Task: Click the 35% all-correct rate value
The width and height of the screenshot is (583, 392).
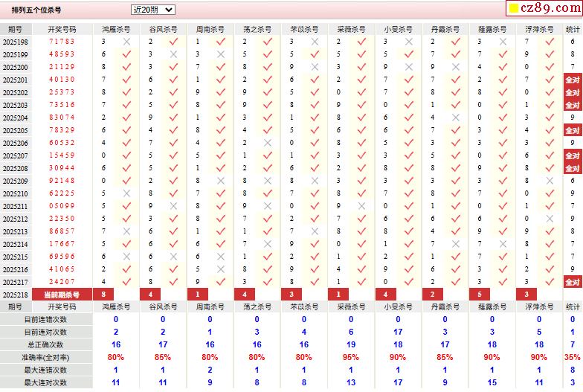Action: (x=573, y=357)
